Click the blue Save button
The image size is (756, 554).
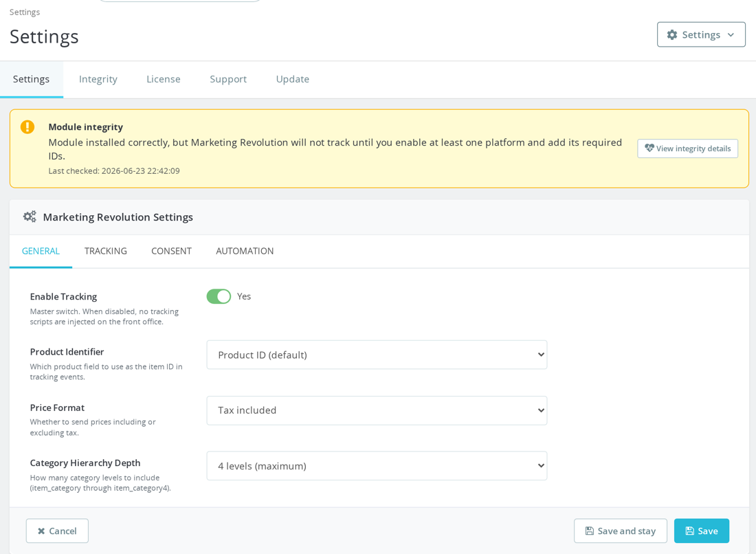point(702,531)
